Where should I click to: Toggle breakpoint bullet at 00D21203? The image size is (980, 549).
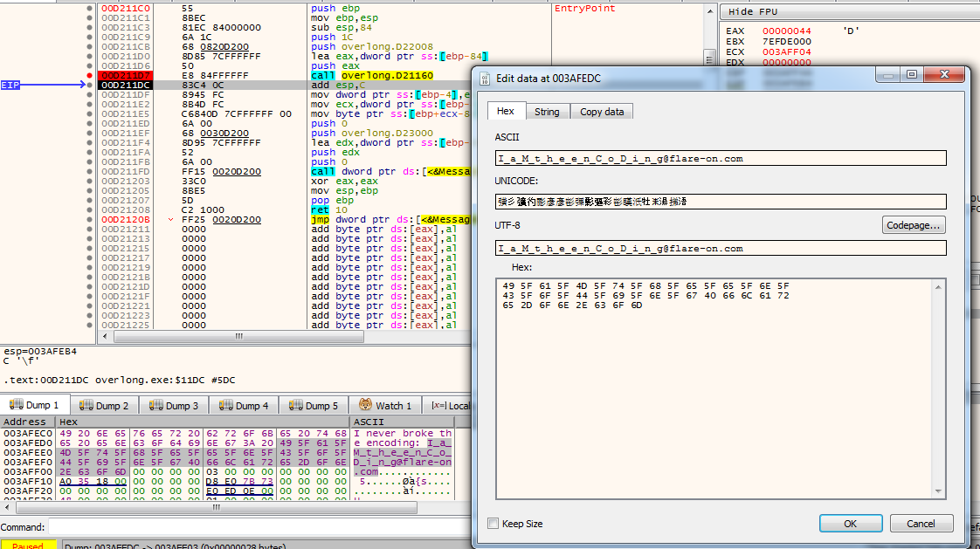(89, 182)
